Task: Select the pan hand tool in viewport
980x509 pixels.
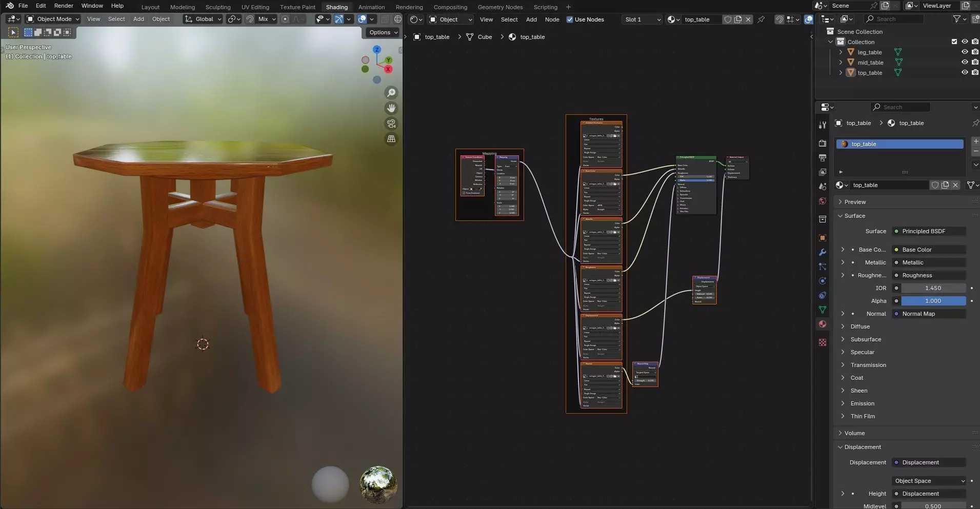Action: 391,108
